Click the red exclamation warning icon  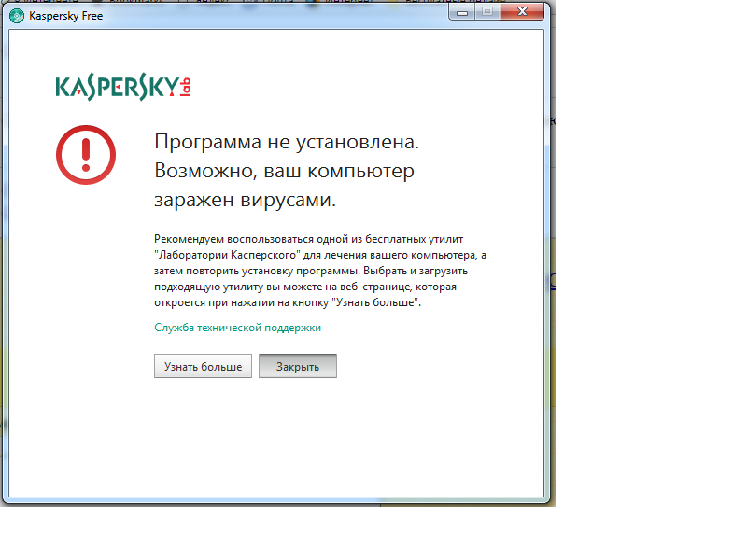(x=86, y=155)
